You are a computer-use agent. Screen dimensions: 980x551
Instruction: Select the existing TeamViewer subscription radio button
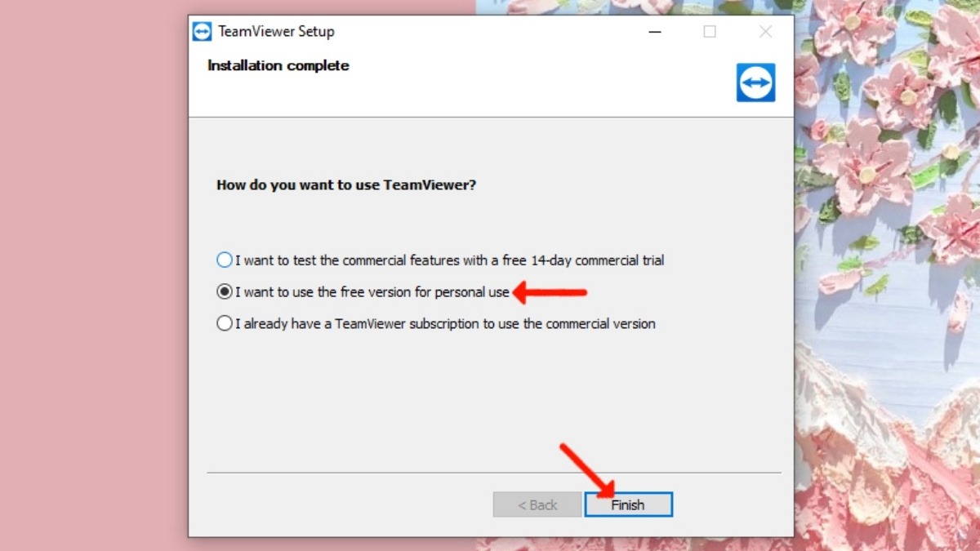[x=225, y=323]
